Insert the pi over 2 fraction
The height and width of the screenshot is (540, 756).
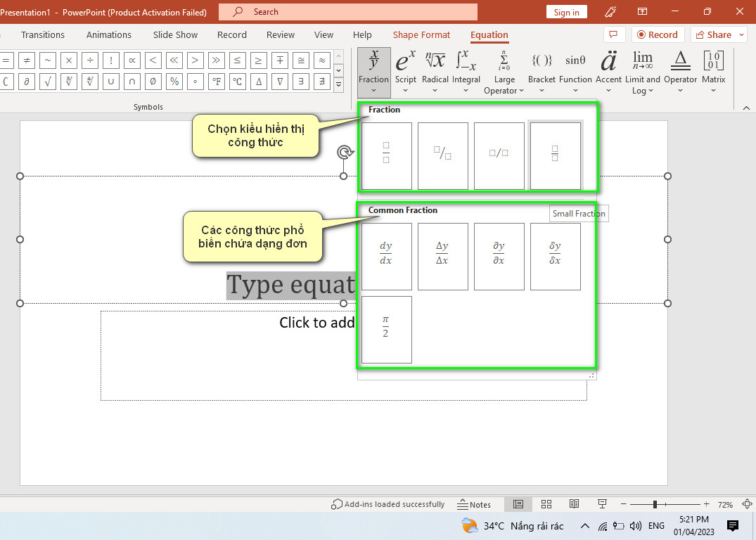pos(387,330)
